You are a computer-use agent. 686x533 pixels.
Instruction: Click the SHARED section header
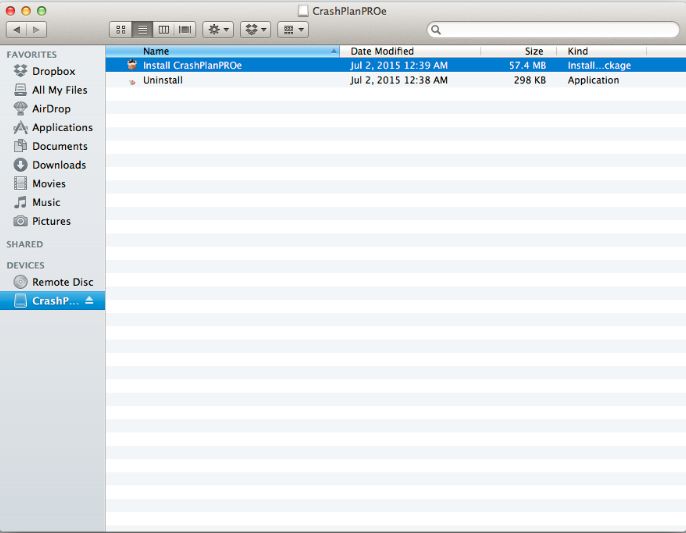coord(24,244)
